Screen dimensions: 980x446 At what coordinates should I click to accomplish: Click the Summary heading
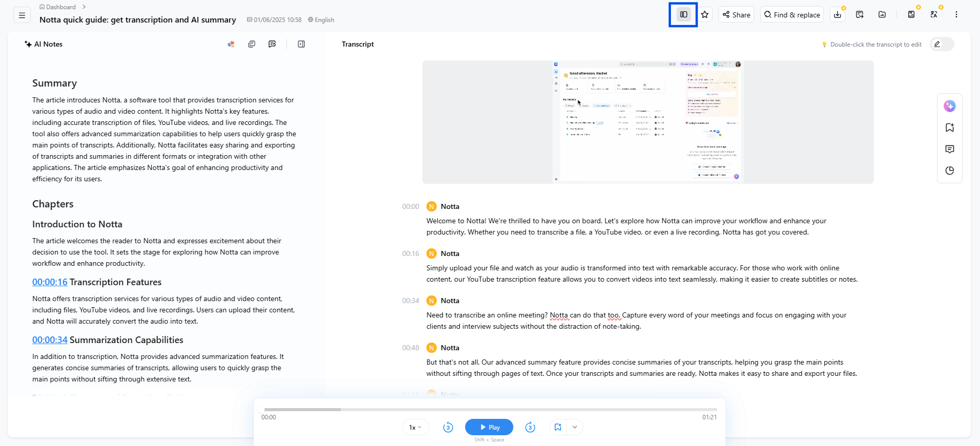click(x=54, y=83)
